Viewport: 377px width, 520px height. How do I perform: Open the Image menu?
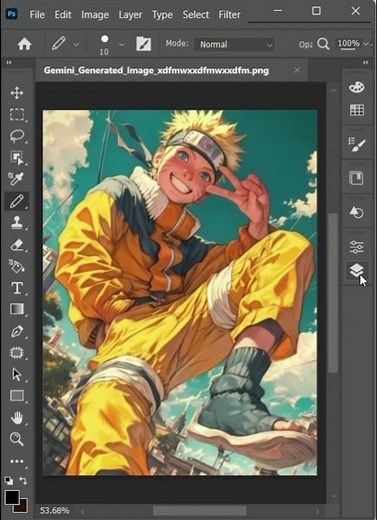95,15
